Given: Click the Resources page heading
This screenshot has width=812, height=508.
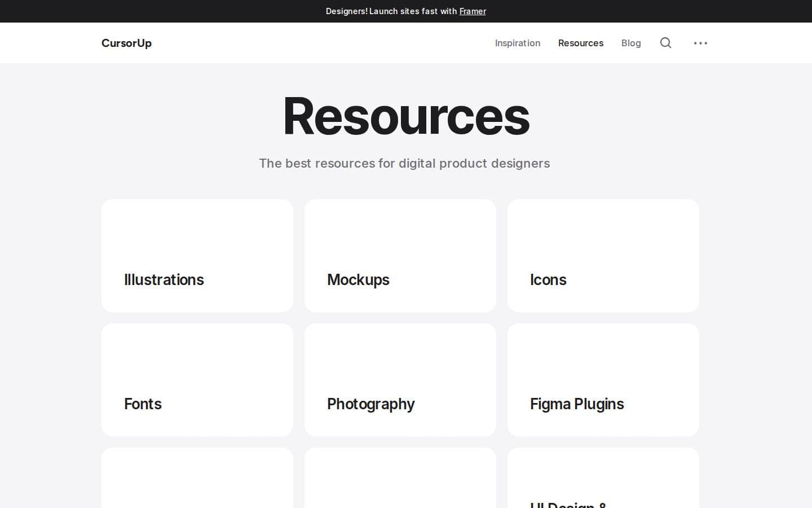Looking at the screenshot, I should [406, 116].
